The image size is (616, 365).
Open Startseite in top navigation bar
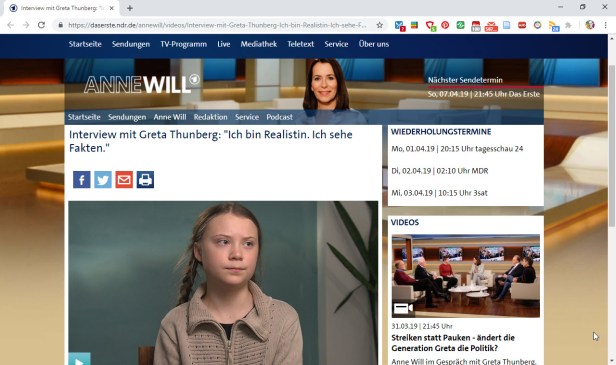pos(85,44)
